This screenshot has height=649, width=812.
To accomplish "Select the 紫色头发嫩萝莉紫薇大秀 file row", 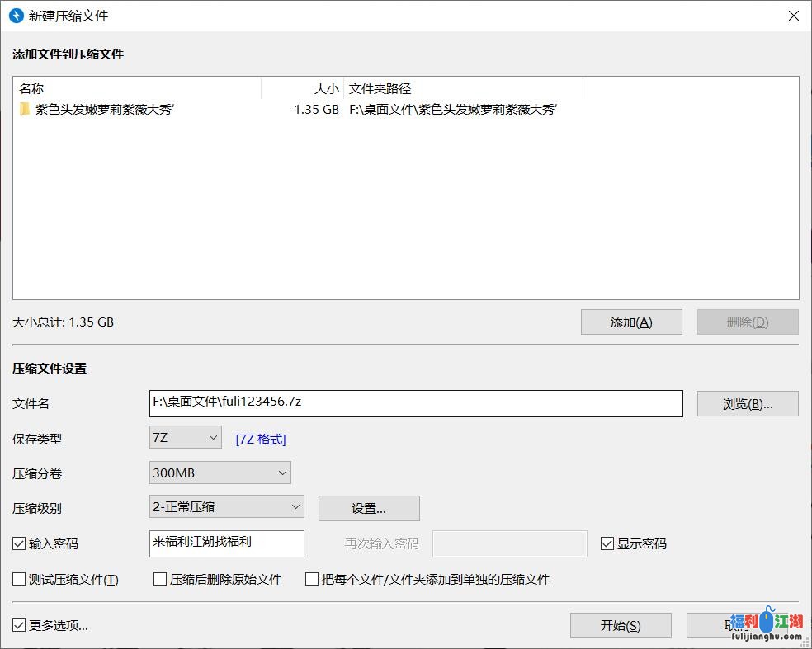I will tap(124, 109).
